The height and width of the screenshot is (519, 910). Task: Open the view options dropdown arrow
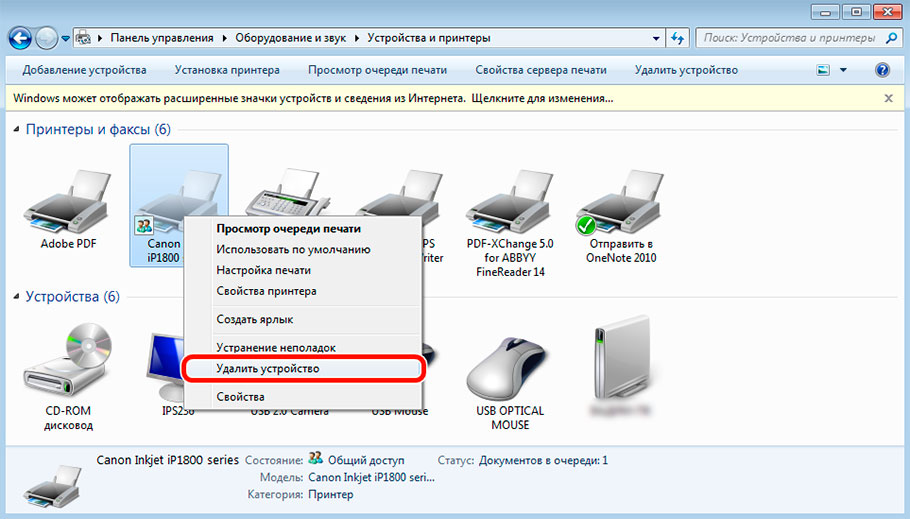[843, 70]
